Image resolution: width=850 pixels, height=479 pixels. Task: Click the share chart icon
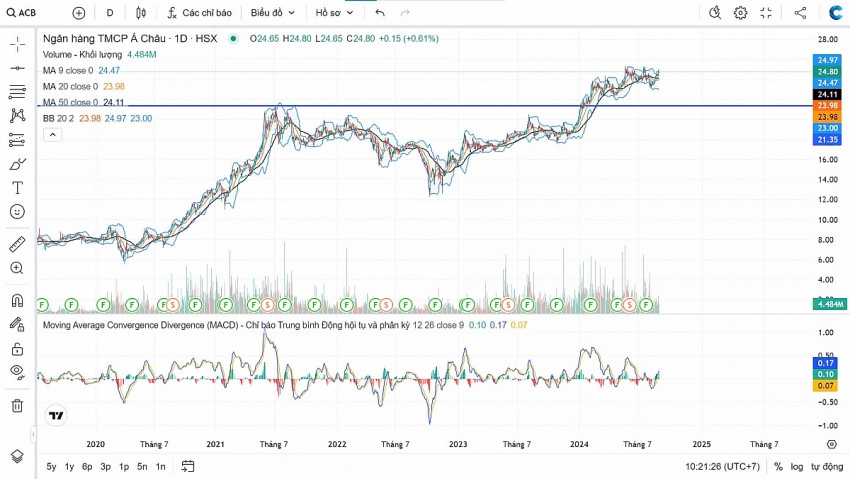[x=800, y=13]
